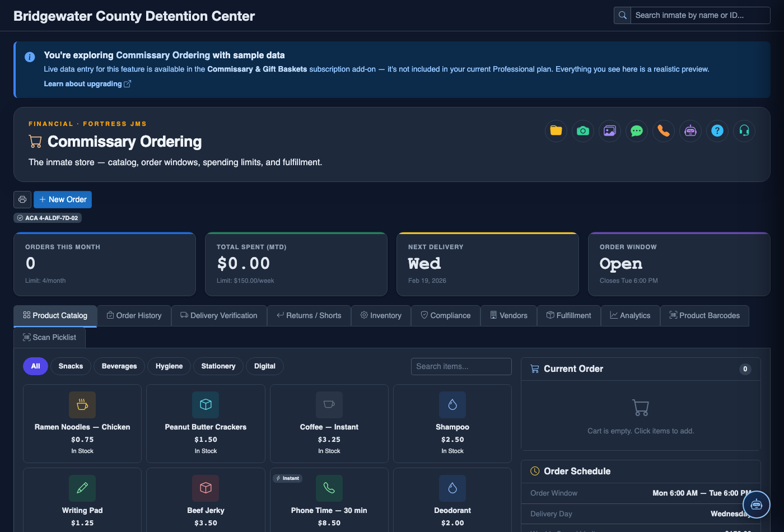Filter catalog by Snacks
This screenshot has width=784, height=532.
pos(71,366)
